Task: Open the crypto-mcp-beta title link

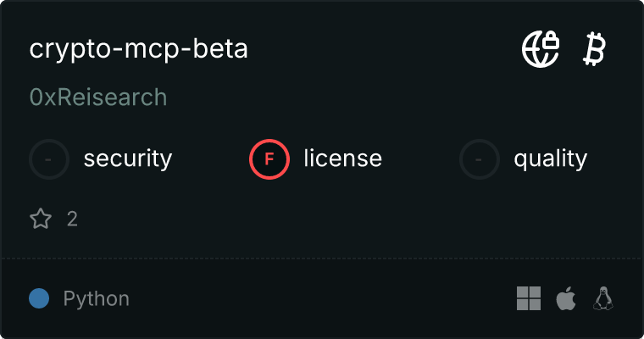Action: pyautogui.click(x=139, y=49)
